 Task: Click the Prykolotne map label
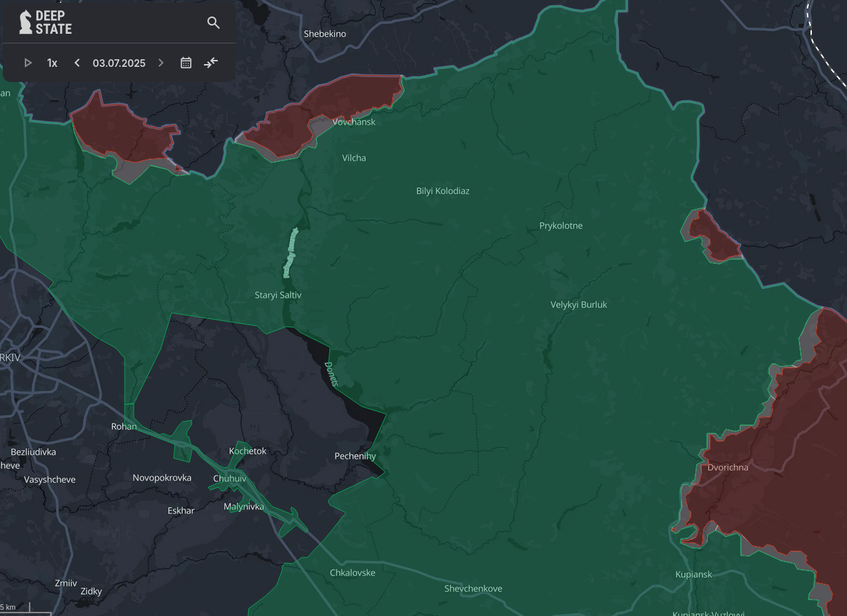coord(561,226)
